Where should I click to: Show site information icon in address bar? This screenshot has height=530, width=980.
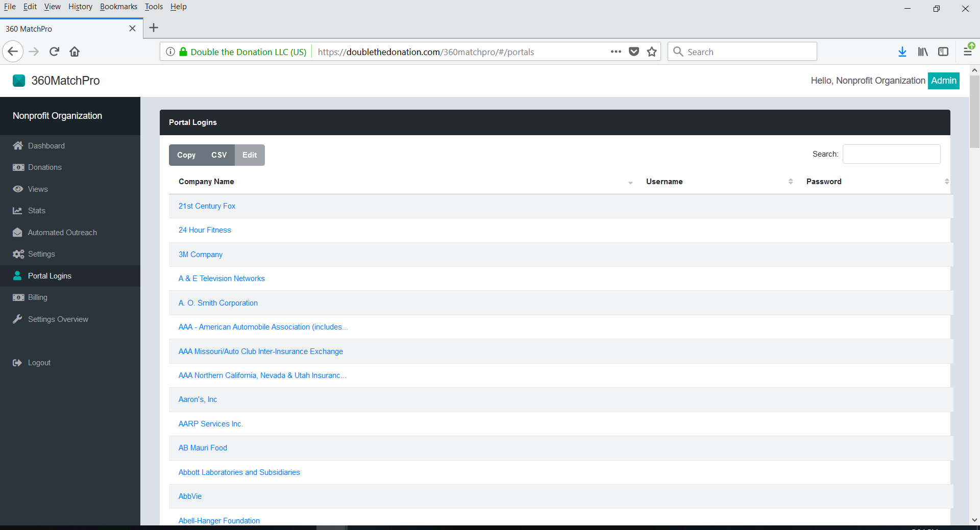(170, 52)
